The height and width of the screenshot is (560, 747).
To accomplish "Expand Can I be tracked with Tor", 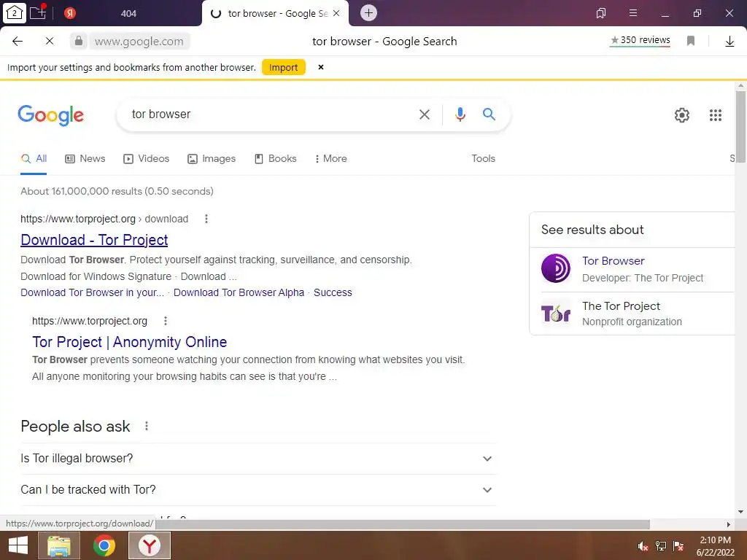I will [258, 490].
